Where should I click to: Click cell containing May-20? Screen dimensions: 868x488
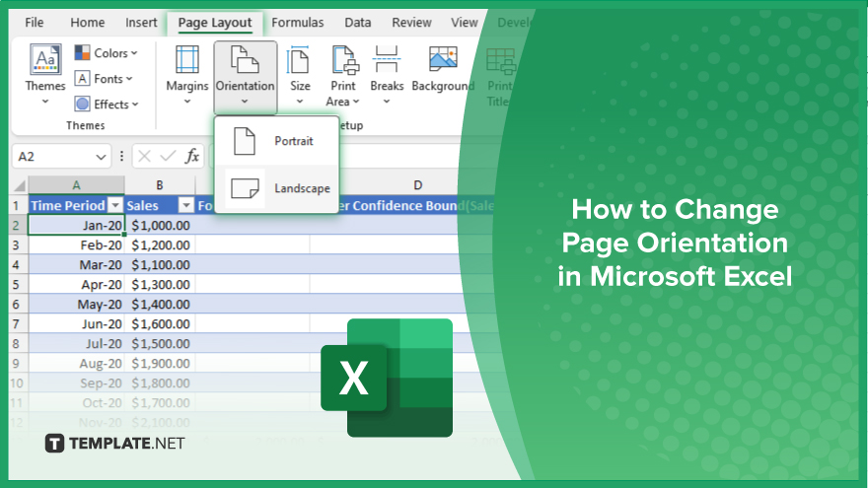pyautogui.click(x=76, y=305)
